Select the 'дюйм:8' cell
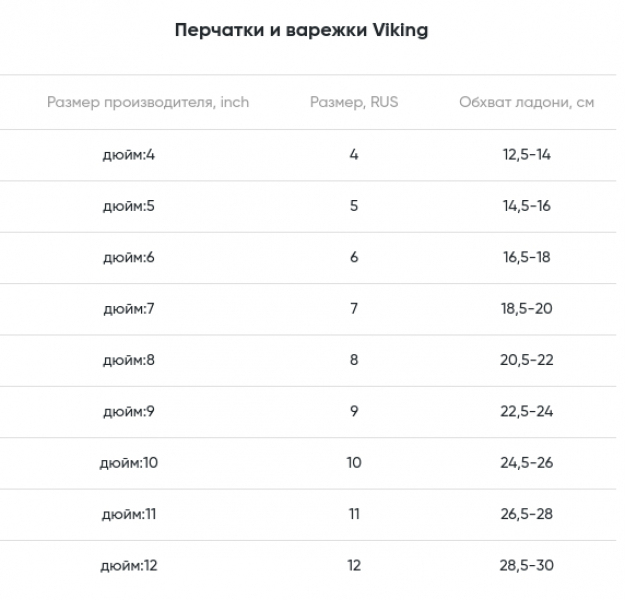This screenshot has height=600, width=625. pyautogui.click(x=129, y=360)
